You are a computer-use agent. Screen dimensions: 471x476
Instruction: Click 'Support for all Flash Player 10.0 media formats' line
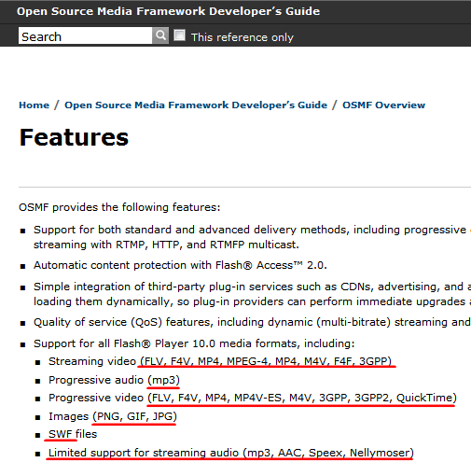194,343
